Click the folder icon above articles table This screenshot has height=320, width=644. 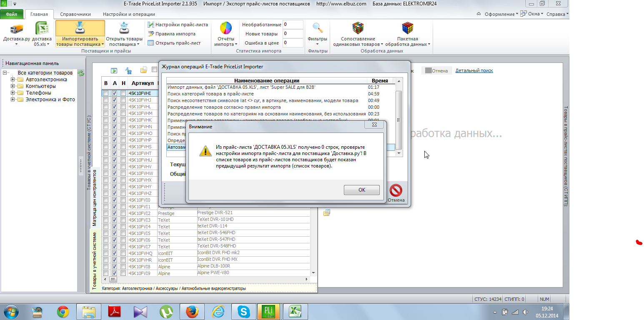pos(143,70)
